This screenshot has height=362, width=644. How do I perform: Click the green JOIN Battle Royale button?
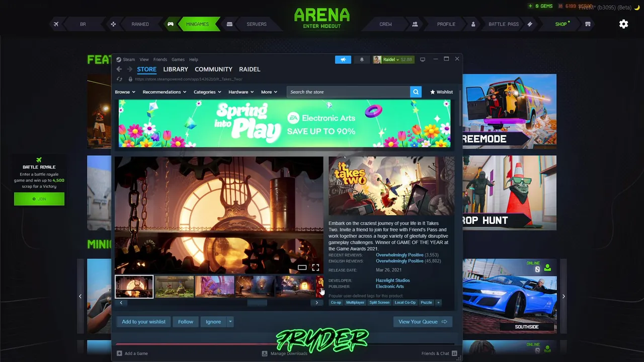coord(39,199)
